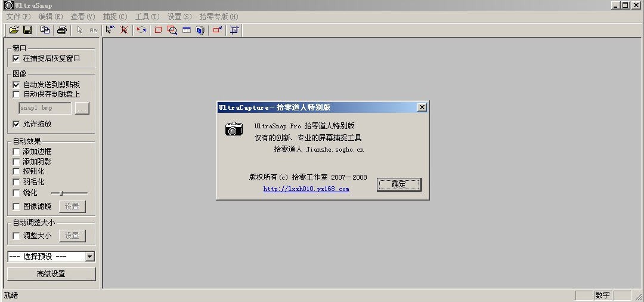The height and width of the screenshot is (302, 644).
Task: Close the UltraCapture about dialog
Action: [x=422, y=107]
